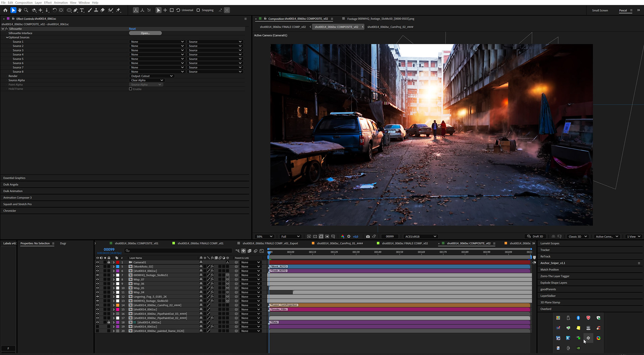Select the Clone Stamp tool
The width and height of the screenshot is (644, 355).
tap(96, 10)
